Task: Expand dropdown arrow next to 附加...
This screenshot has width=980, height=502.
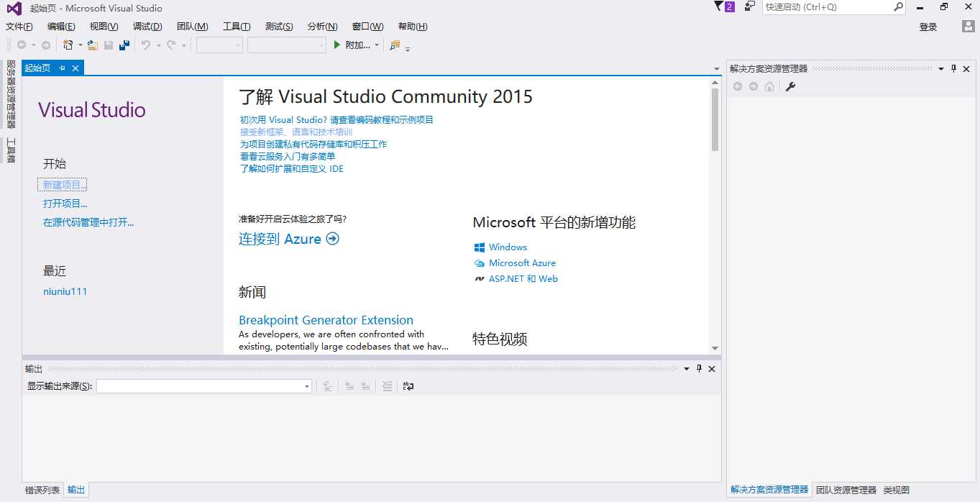Action: [x=377, y=45]
